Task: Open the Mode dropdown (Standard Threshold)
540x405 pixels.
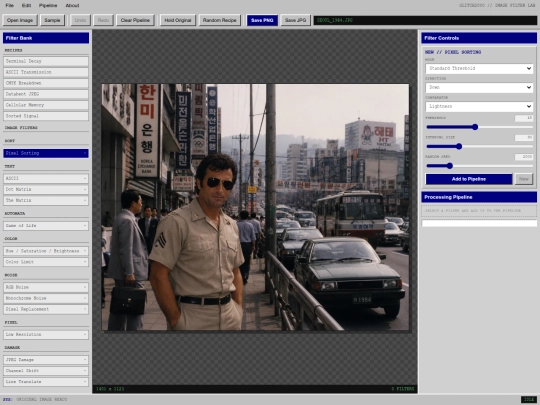Action: pyautogui.click(x=479, y=69)
